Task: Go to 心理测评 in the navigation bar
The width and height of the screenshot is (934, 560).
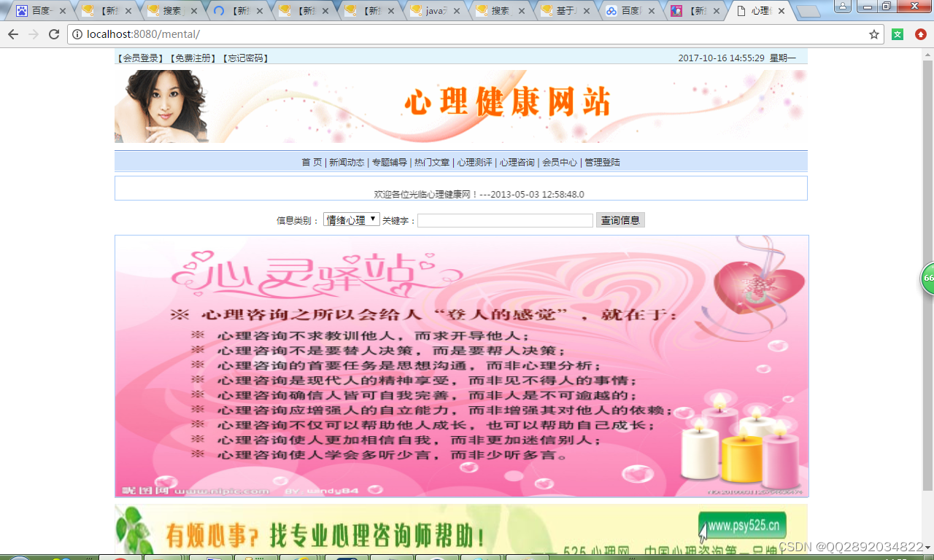Action: (x=473, y=162)
